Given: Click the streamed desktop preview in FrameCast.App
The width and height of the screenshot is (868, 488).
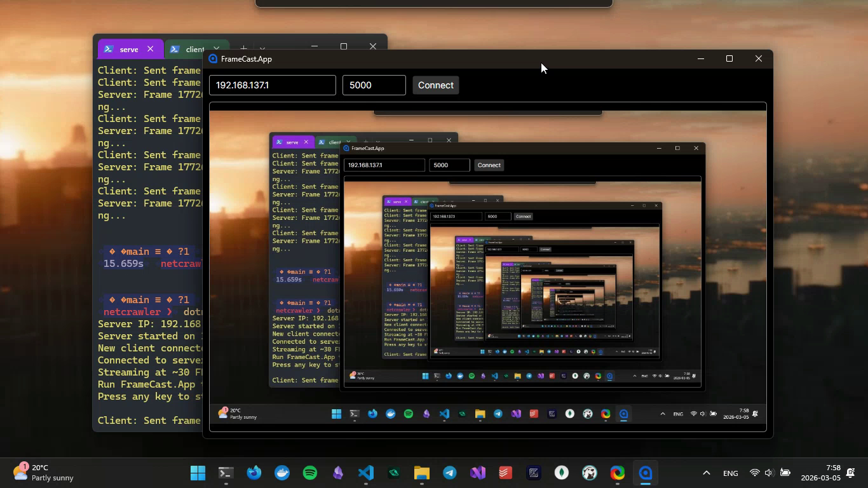Looking at the screenshot, I should (487, 267).
